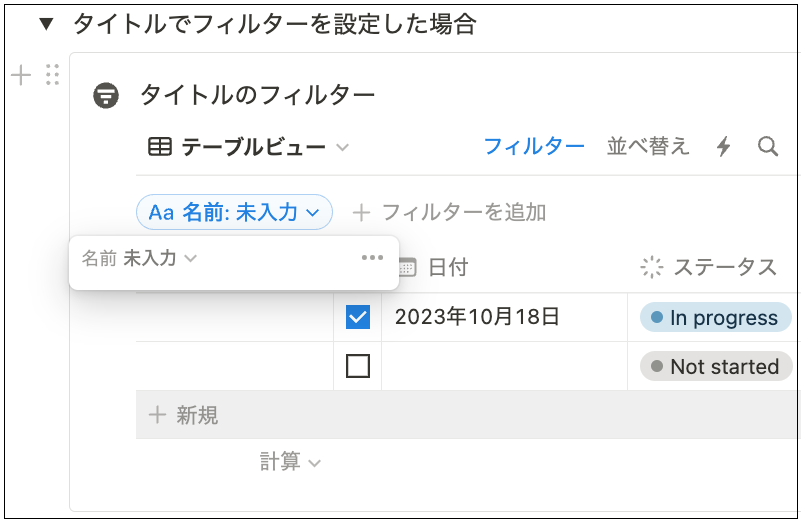Expand the 計算 calculation dropdown
The height and width of the screenshot is (520, 801).
(290, 461)
